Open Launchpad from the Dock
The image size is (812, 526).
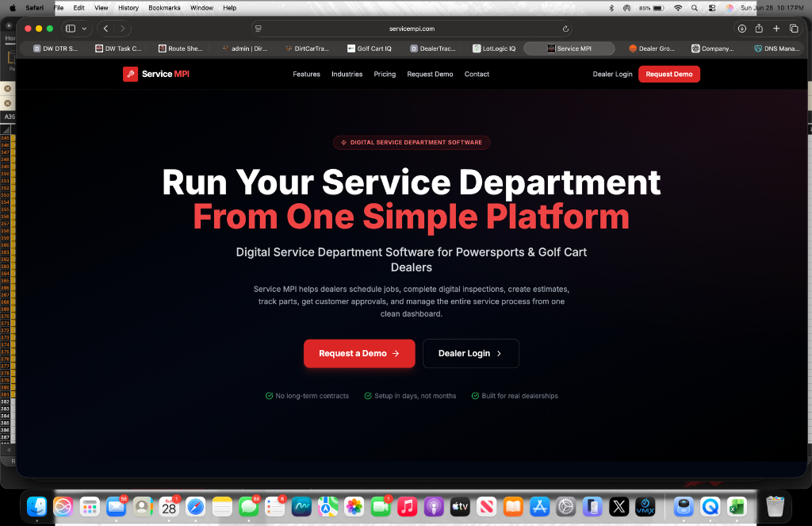(x=90, y=507)
